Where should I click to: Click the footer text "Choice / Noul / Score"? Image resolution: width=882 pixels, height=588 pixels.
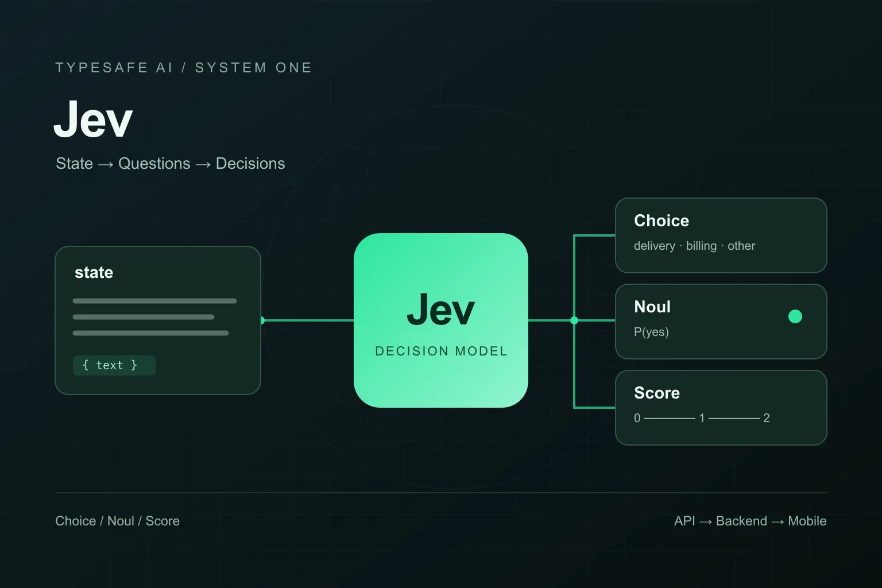(x=118, y=521)
